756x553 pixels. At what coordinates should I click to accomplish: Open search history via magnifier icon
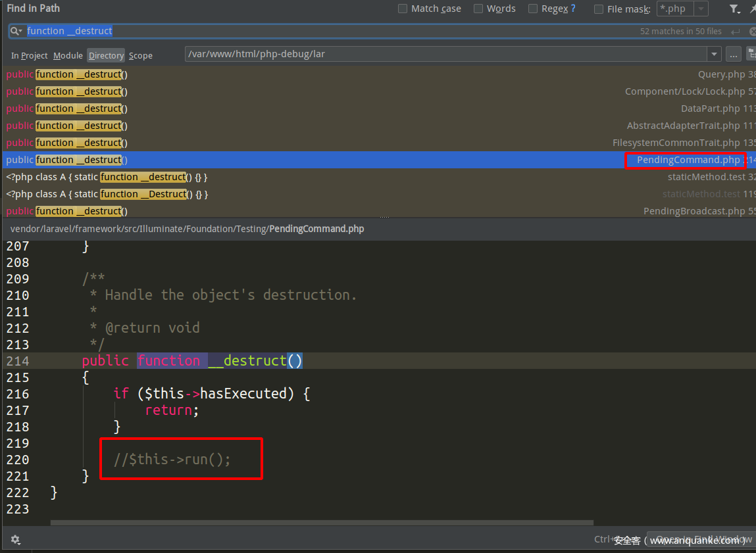16,31
